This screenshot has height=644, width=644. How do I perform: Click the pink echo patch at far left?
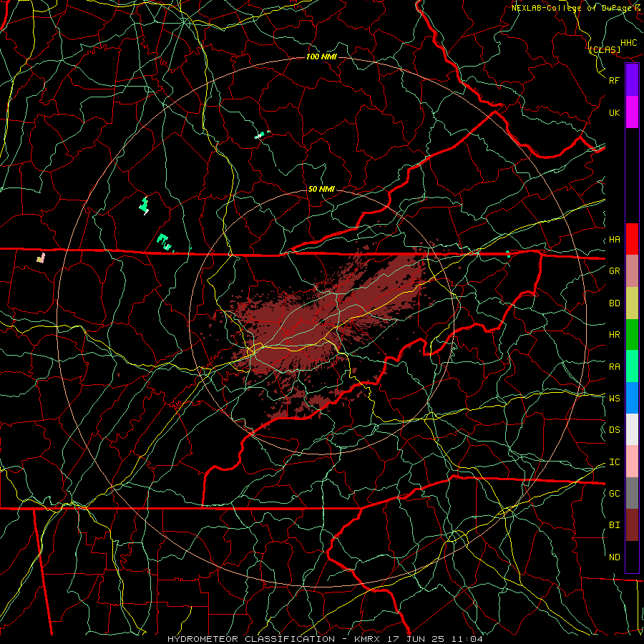(41, 258)
